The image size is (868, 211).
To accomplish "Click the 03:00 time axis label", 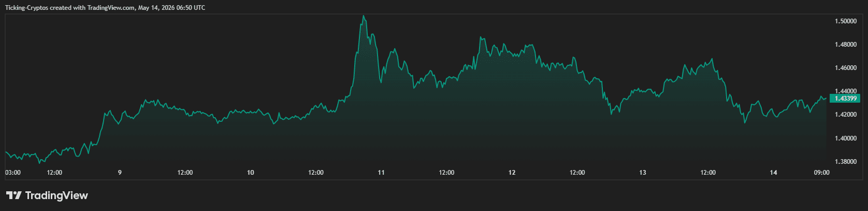I will [x=13, y=173].
